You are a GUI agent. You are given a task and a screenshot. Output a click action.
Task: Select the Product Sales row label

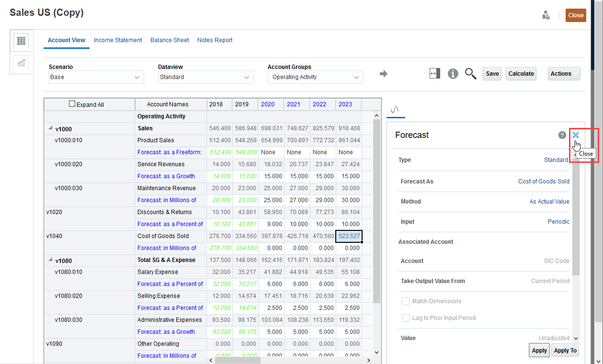156,140
